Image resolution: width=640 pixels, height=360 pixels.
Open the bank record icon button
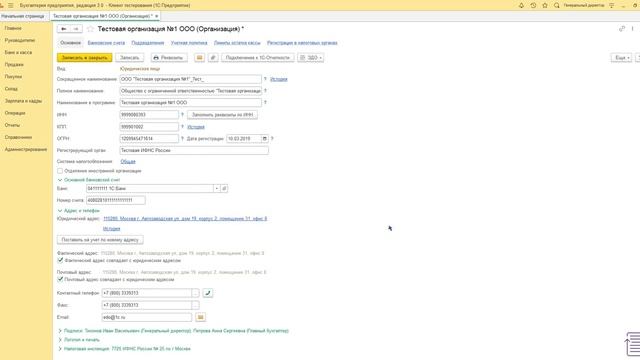pyautogui.click(x=224, y=189)
